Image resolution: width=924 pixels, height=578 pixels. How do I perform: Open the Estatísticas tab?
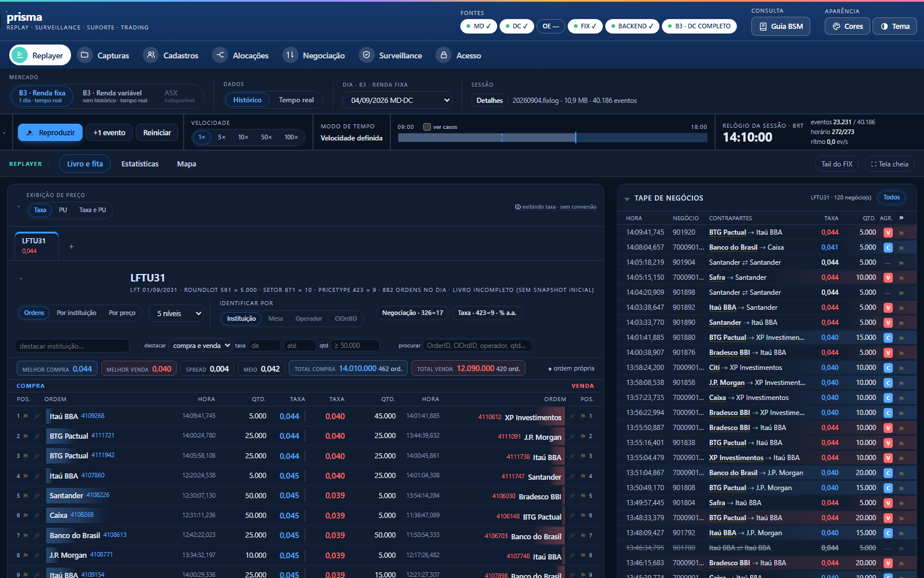(140, 164)
